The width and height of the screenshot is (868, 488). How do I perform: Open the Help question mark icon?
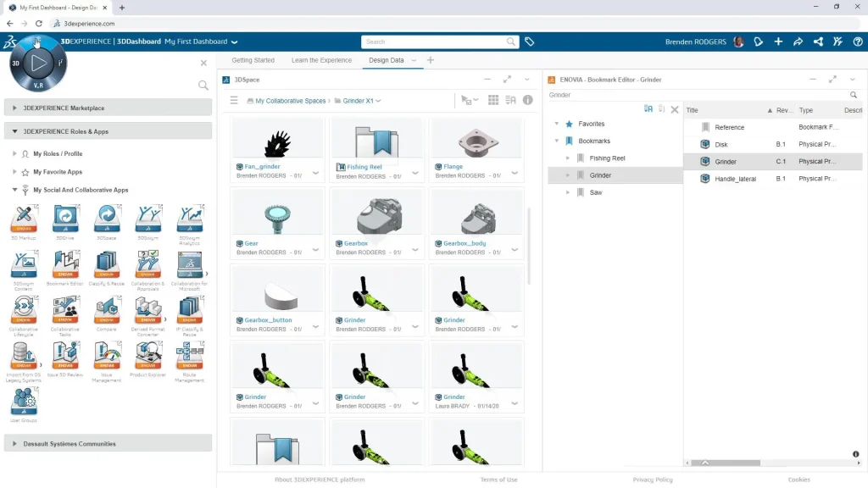(x=858, y=42)
